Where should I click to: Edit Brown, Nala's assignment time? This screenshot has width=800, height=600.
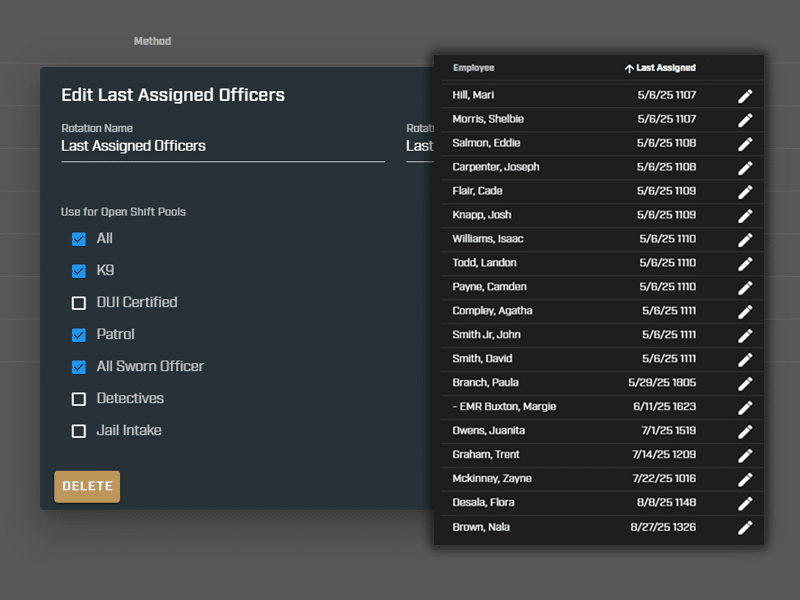click(x=745, y=528)
